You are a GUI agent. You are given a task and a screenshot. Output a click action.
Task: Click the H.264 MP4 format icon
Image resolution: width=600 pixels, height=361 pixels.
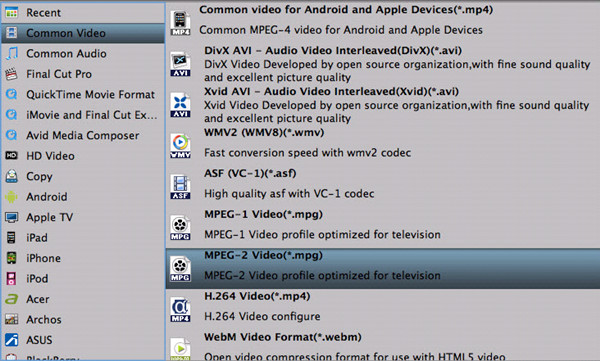[x=180, y=310]
